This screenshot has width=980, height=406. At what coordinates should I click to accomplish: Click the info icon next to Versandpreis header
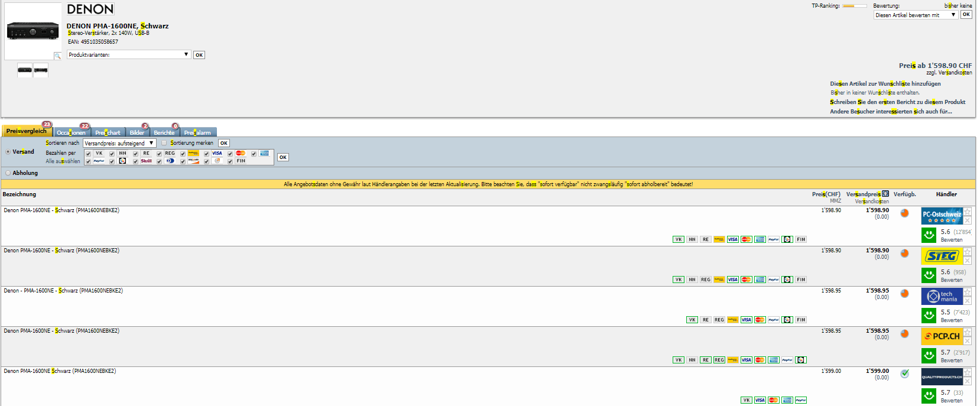click(x=885, y=194)
